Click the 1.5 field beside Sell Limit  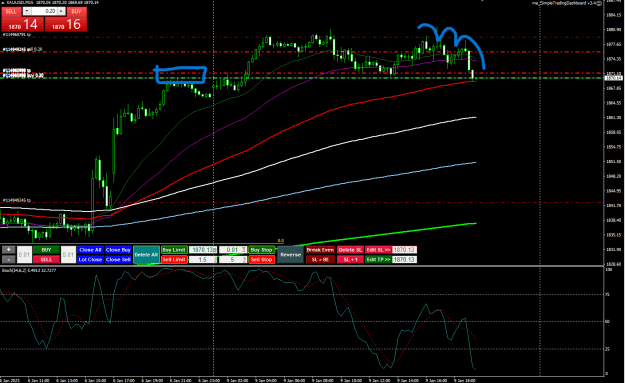(203, 259)
